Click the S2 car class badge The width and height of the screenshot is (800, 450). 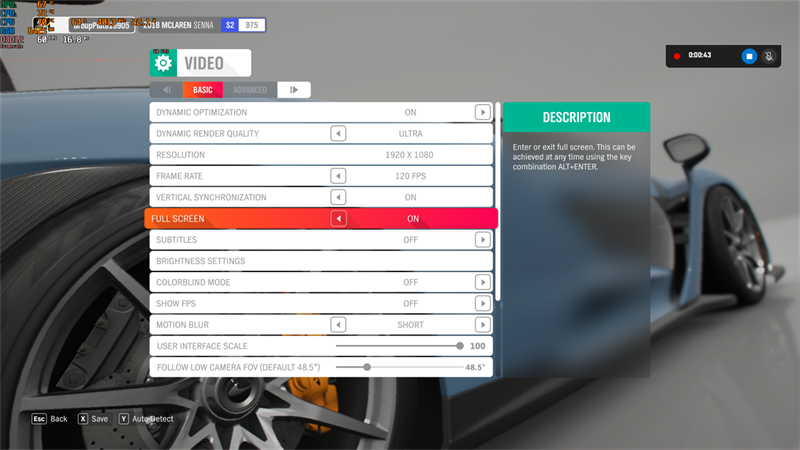[230, 25]
